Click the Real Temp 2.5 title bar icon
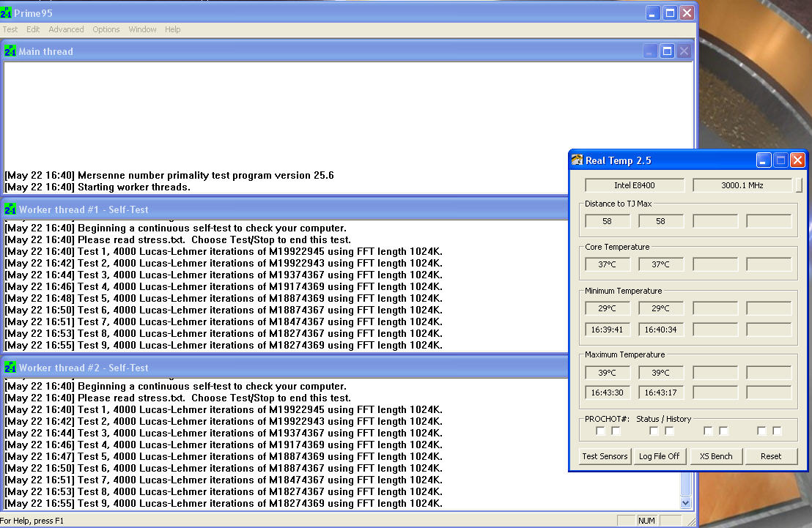The height and width of the screenshot is (528, 812). coord(577,160)
